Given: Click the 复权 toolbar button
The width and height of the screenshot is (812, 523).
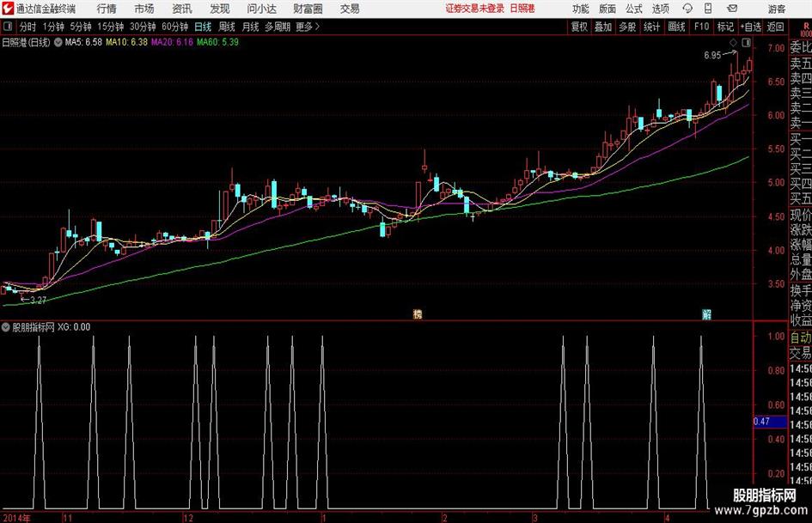Looking at the screenshot, I should pos(579,27).
